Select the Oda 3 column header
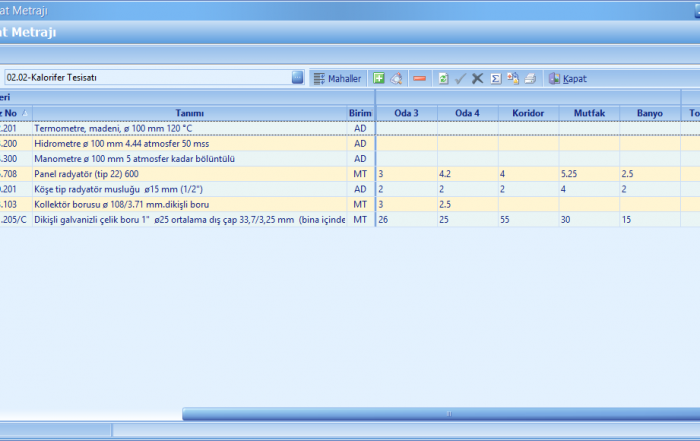The height and width of the screenshot is (441, 700). tap(406, 113)
